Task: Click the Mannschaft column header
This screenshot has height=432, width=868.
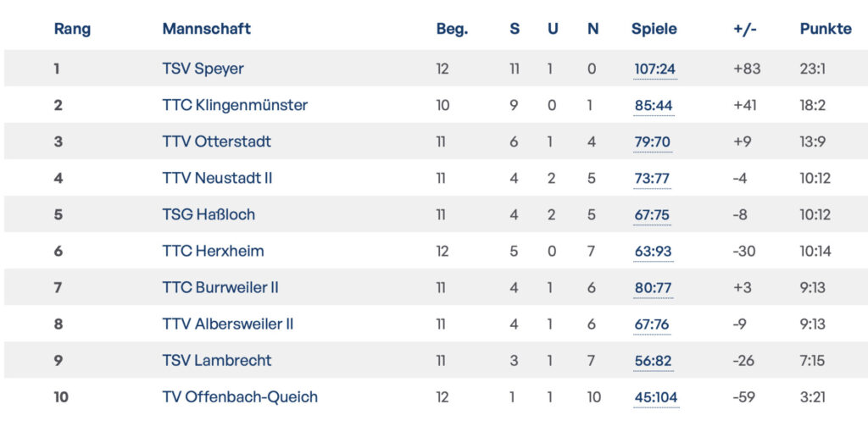Action: 206,29
